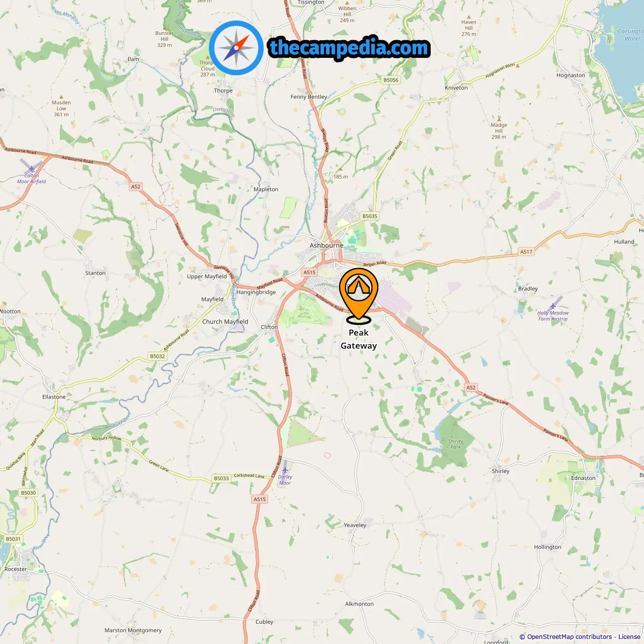Image resolution: width=644 pixels, height=644 pixels.
Task: Click the A515 road shield near Ashbourne
Action: pos(309,272)
